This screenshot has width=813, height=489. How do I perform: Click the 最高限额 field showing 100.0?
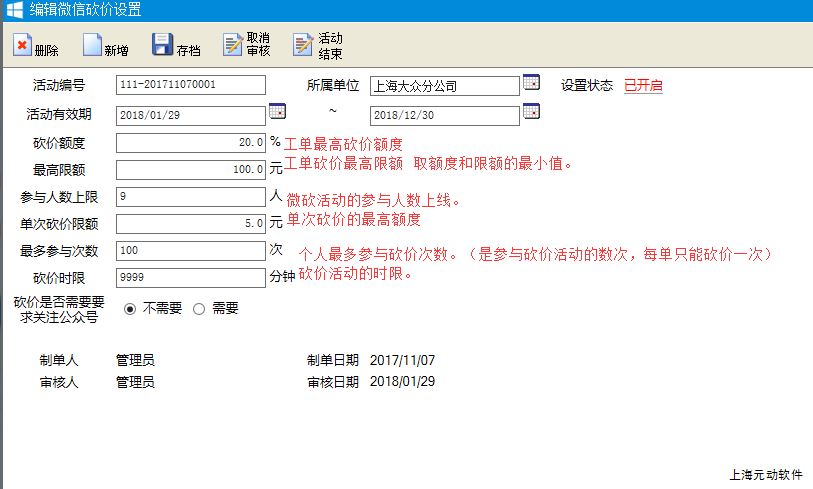click(191, 170)
